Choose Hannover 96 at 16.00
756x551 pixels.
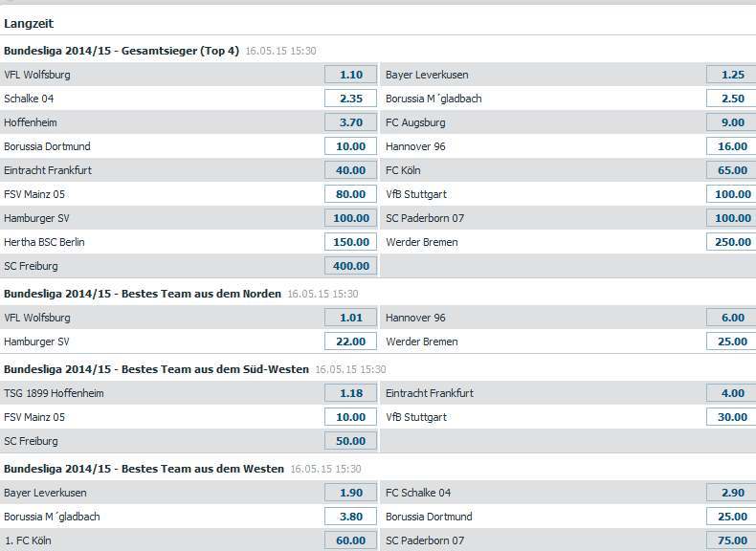tap(731, 146)
